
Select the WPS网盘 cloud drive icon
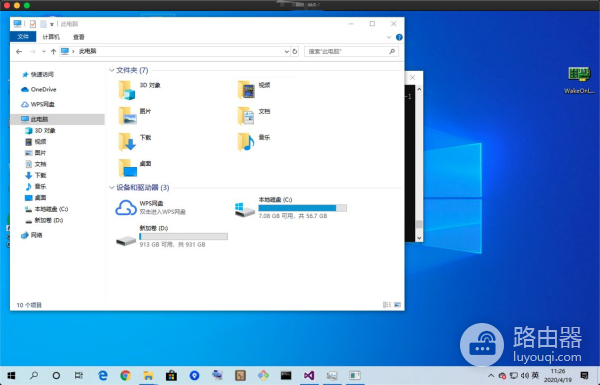[x=126, y=208]
